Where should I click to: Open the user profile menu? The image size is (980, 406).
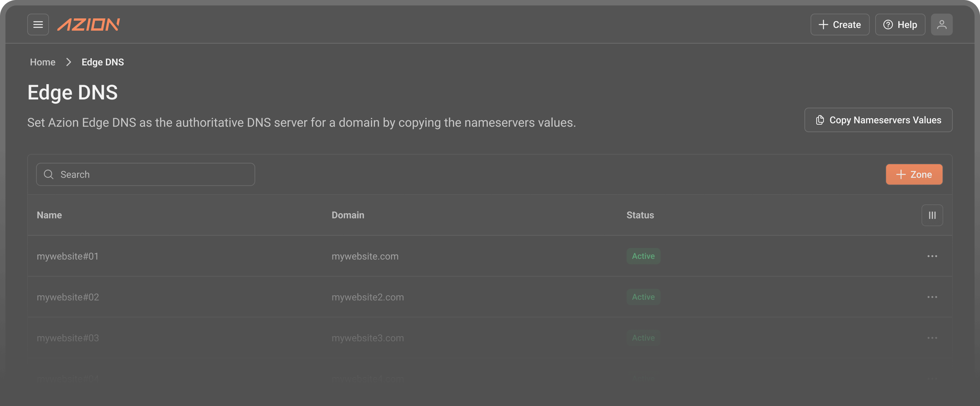pyautogui.click(x=942, y=25)
